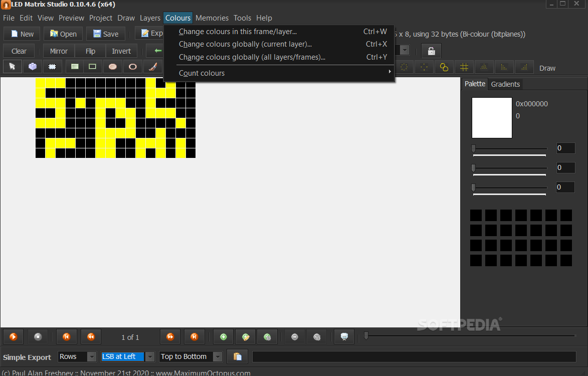Select the filled ellipse tool
588x376 pixels.
click(x=112, y=67)
